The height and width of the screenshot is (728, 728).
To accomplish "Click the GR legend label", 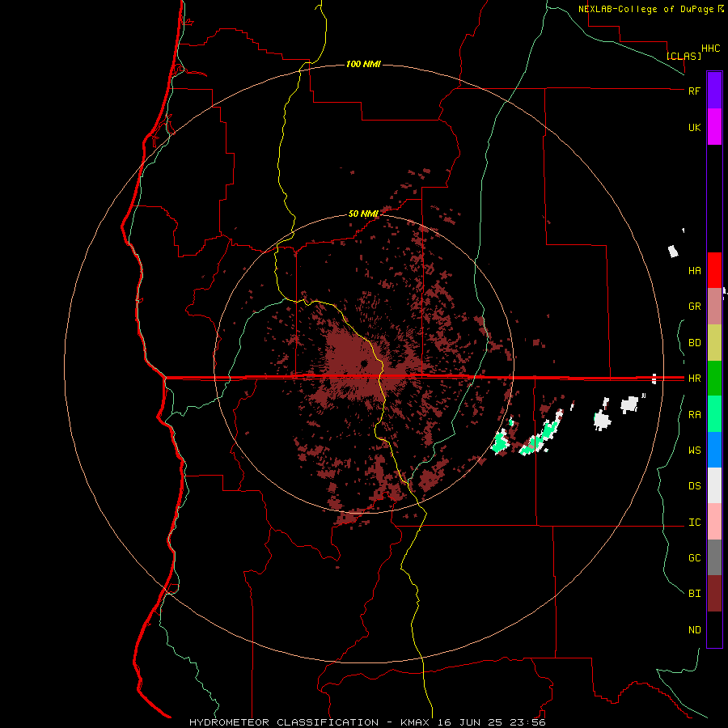I will click(694, 307).
